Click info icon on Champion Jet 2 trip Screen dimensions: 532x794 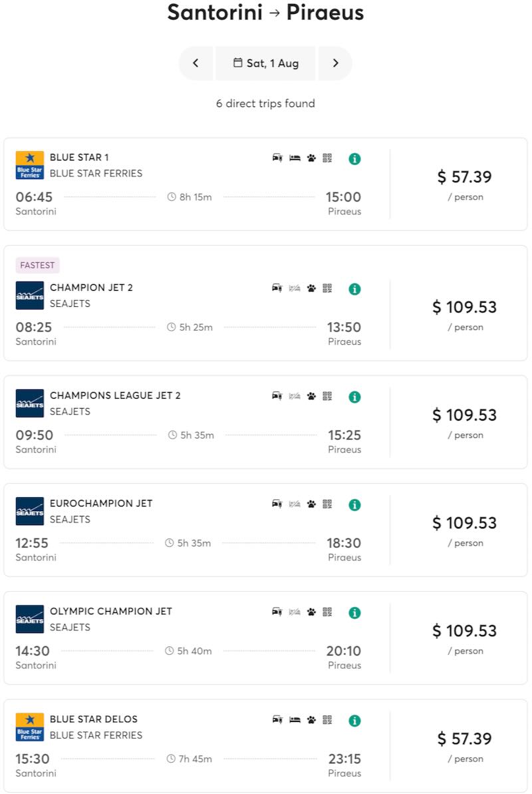[354, 290]
